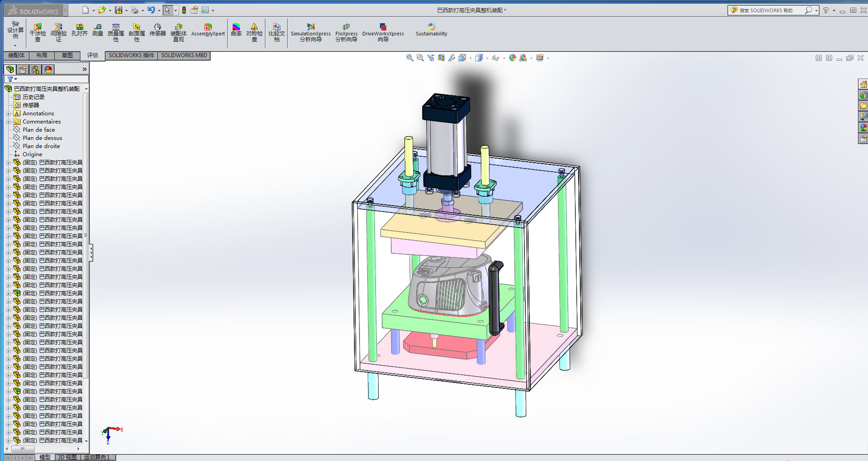Open the 运动算例1 motion study tab
Image resolution: width=868 pixels, height=461 pixels.
(97, 457)
